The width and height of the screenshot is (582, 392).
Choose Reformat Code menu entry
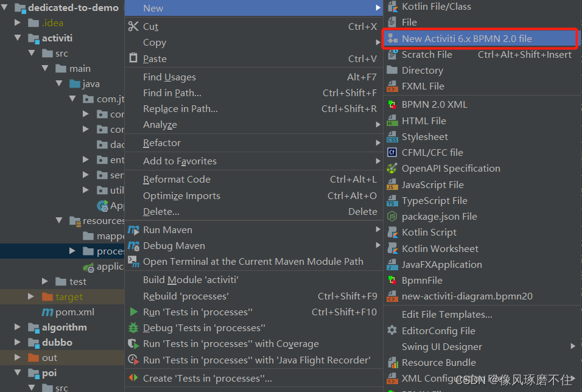coord(253,180)
